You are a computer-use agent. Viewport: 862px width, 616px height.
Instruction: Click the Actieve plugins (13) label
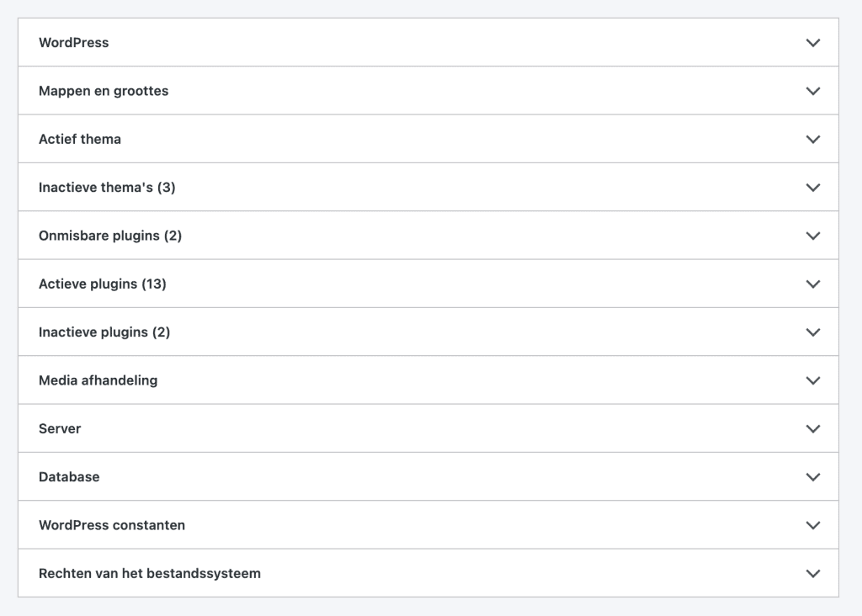point(103,284)
